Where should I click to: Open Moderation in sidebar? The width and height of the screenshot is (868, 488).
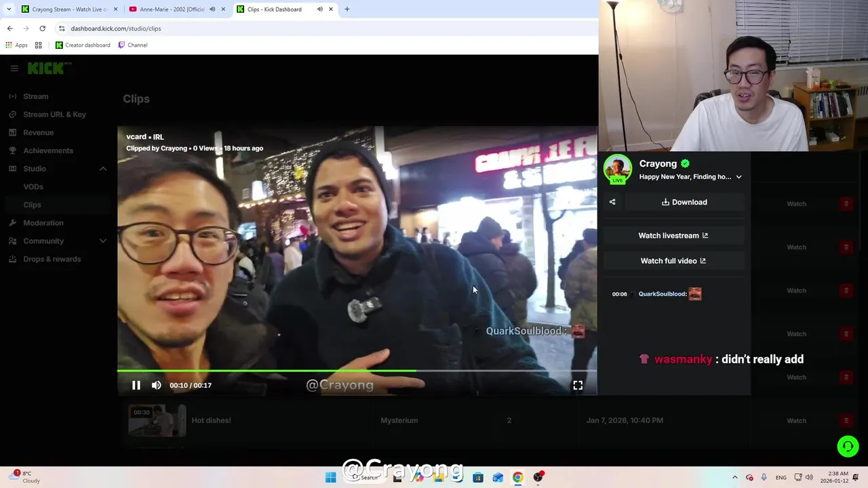(x=43, y=223)
